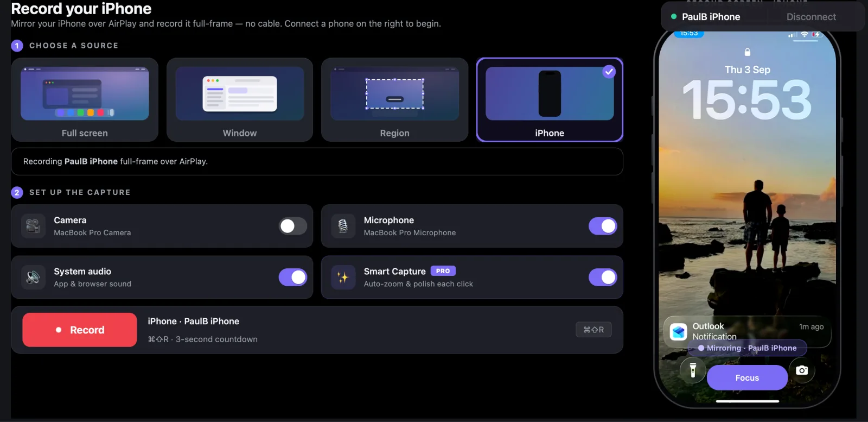This screenshot has width=868, height=422.
Task: Click the SET UP THE CAPTURE heading
Action: point(80,192)
